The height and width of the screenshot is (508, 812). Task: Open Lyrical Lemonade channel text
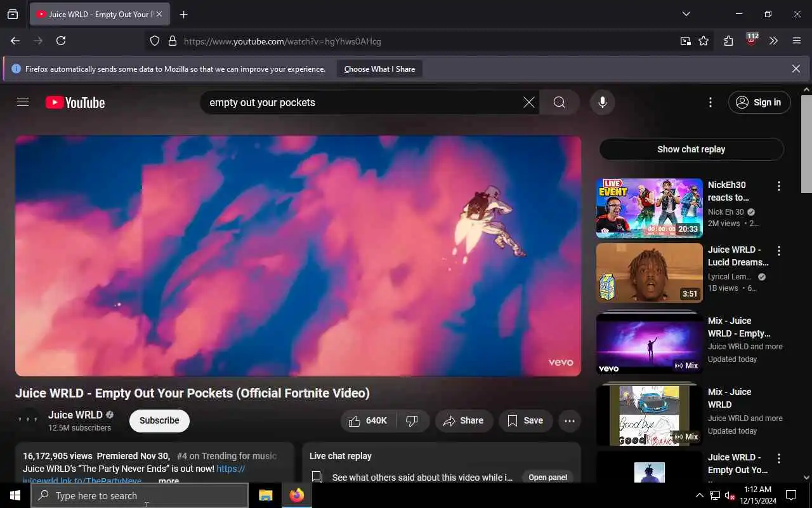tap(730, 277)
